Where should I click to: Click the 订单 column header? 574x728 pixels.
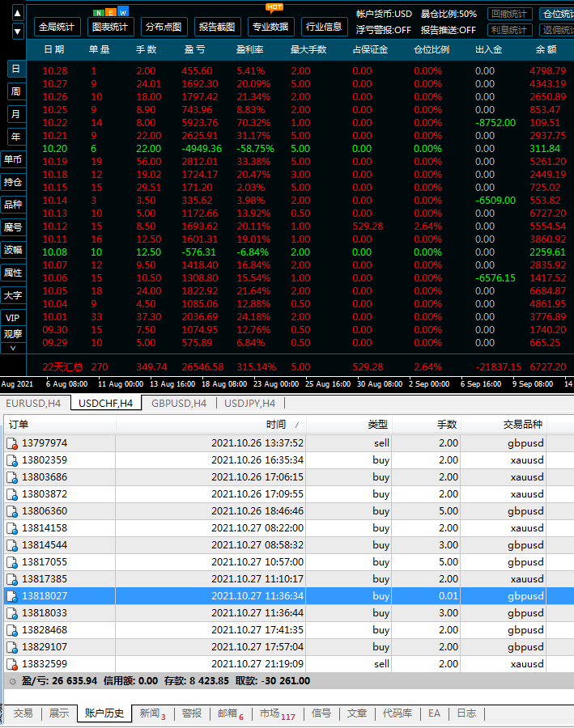[x=60, y=425]
